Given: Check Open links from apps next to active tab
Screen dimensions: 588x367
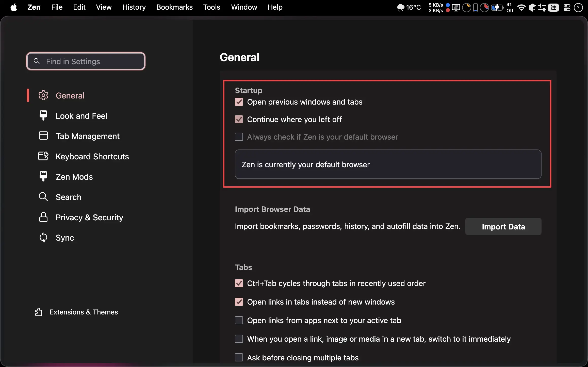Looking at the screenshot, I should tap(239, 320).
